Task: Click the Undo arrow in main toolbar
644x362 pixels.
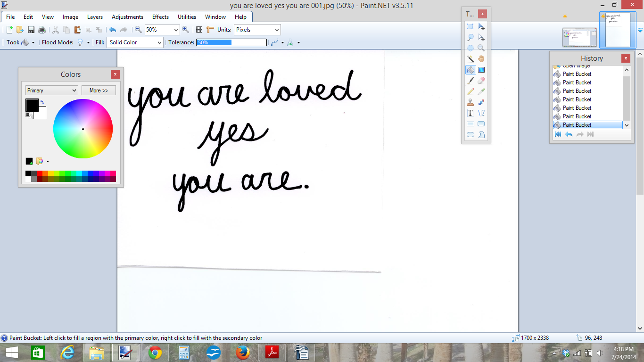Action: click(112, 30)
